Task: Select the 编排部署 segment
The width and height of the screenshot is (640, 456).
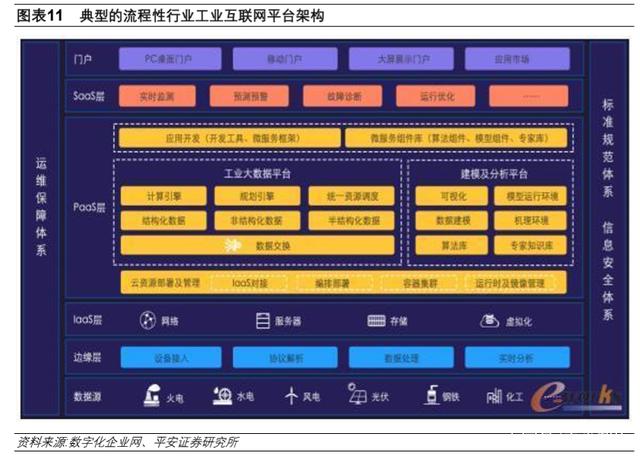Action: pos(332,283)
